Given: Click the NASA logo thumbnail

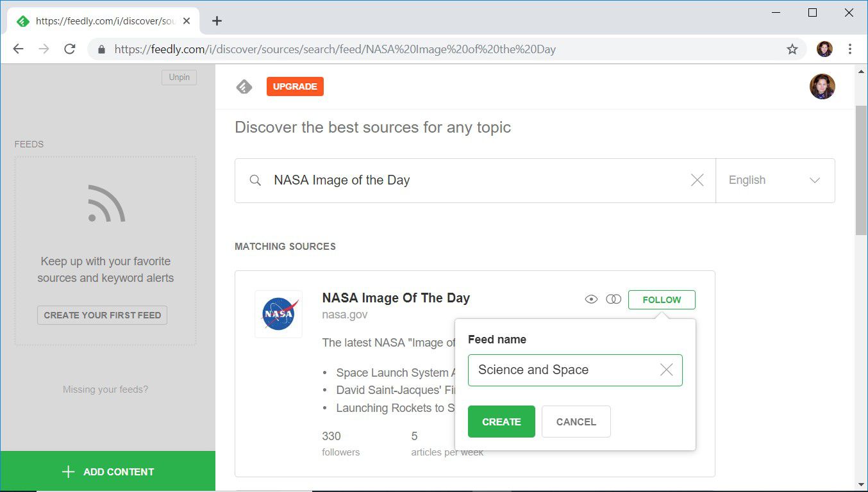Looking at the screenshot, I should click(278, 314).
